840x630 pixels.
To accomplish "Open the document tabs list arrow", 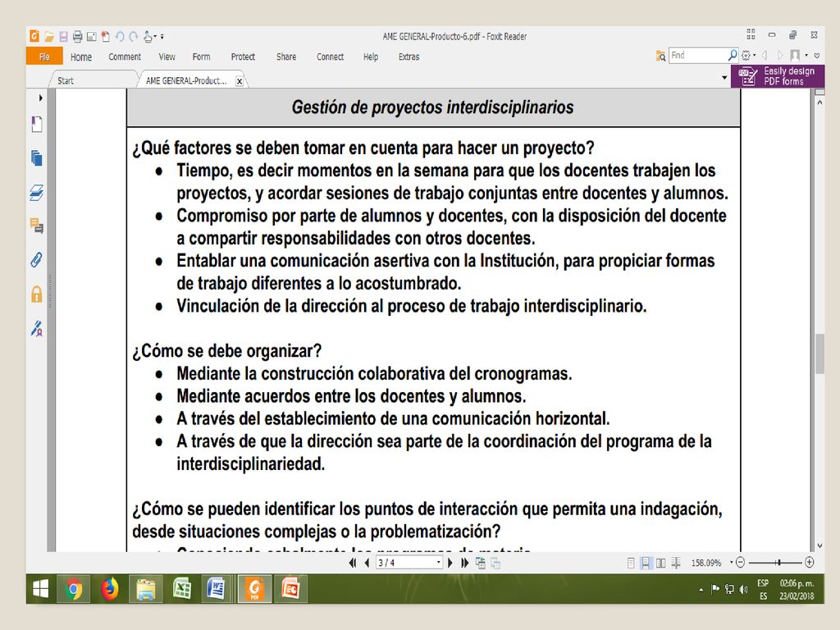I will pyautogui.click(x=724, y=78).
